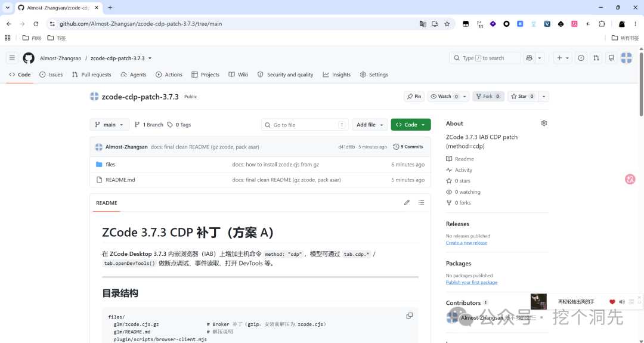
Task: Expand Watch notification options
Action: 465,97
